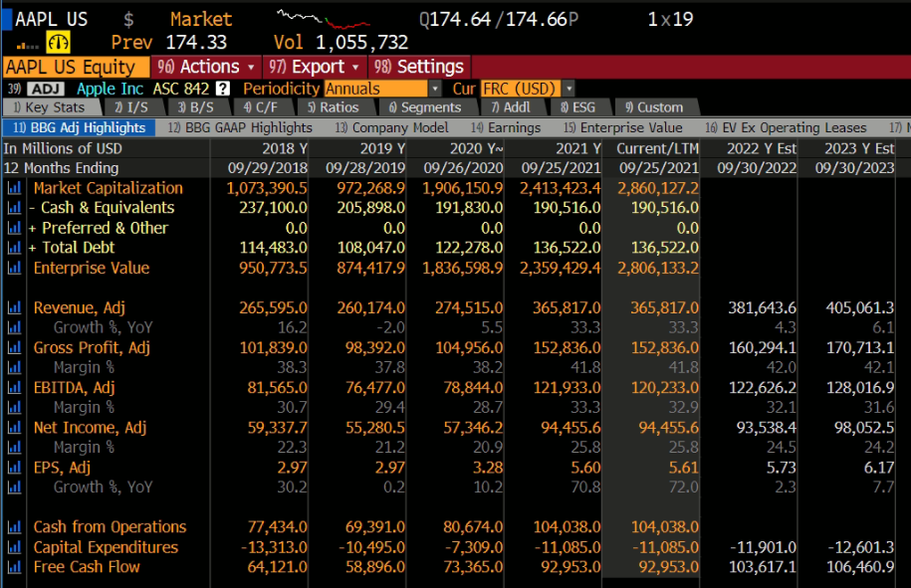Image resolution: width=911 pixels, height=588 pixels.
Task: Open the Enterprise Value subtab
Action: 623,127
